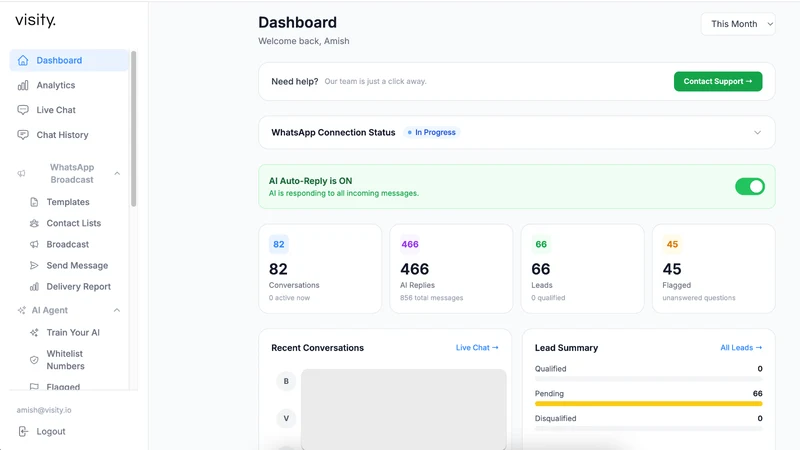
Task: Click the AI Agent sparkle icon
Action: point(21,310)
